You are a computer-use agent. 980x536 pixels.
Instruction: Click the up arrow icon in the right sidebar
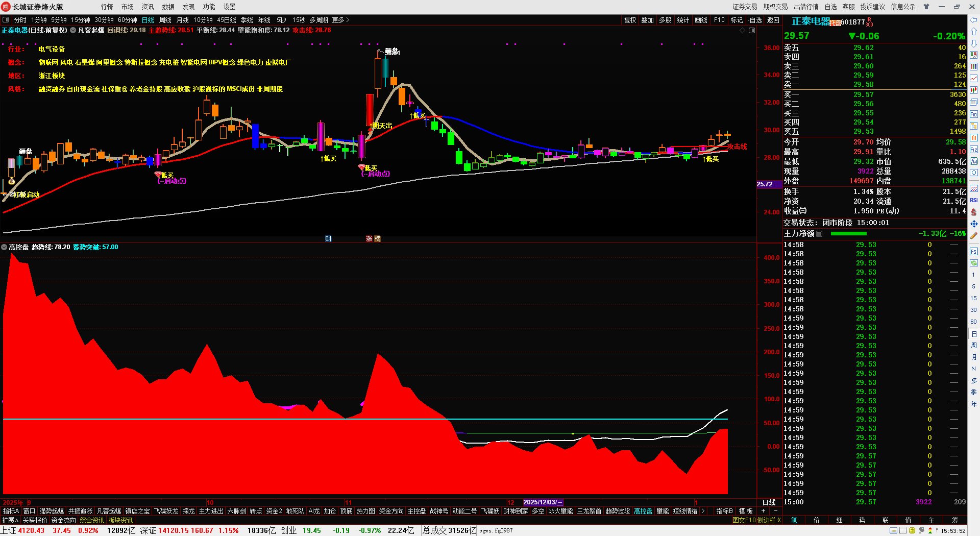[974, 32]
